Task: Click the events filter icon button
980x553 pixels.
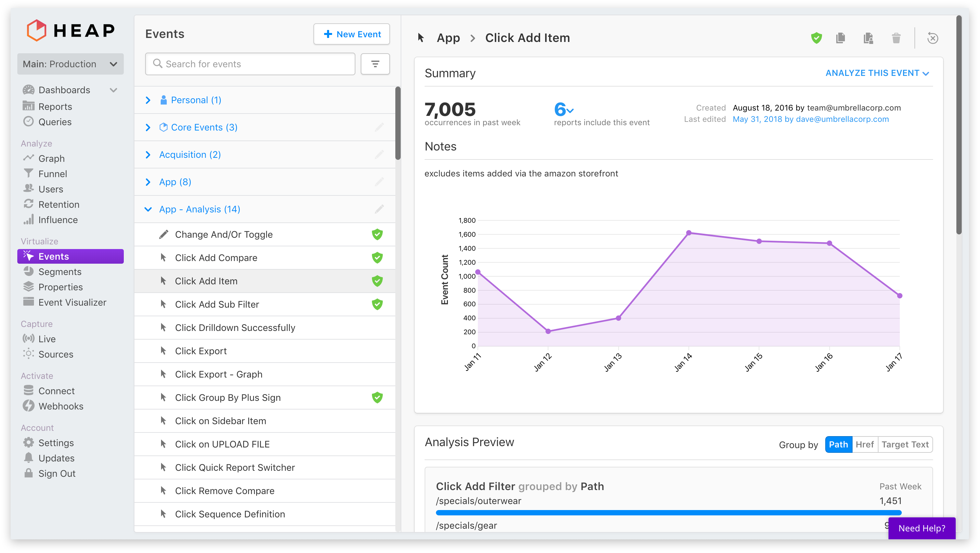Action: coord(375,64)
